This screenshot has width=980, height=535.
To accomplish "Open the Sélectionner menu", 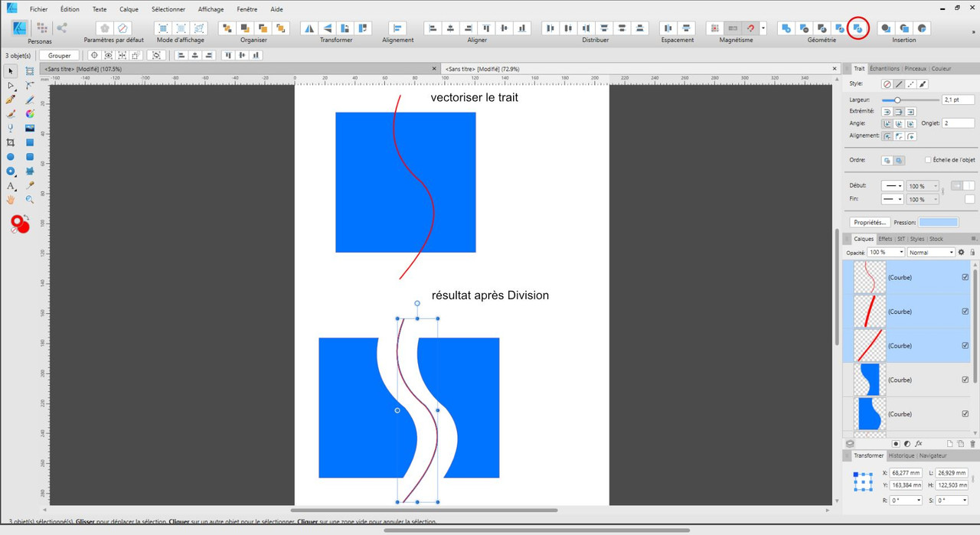I will coord(168,9).
